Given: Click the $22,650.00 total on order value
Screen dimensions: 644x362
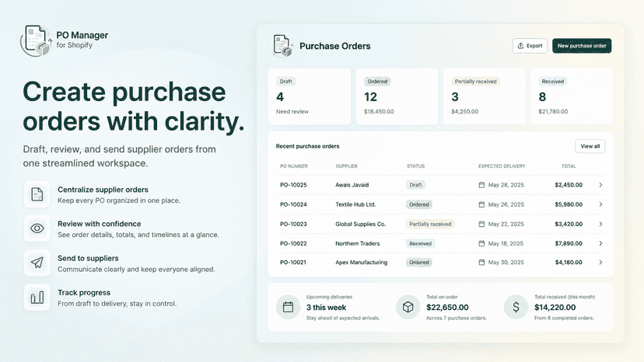Looking at the screenshot, I should (x=447, y=308).
